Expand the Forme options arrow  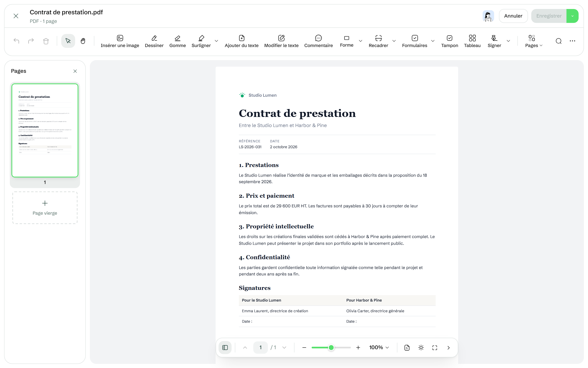(360, 41)
